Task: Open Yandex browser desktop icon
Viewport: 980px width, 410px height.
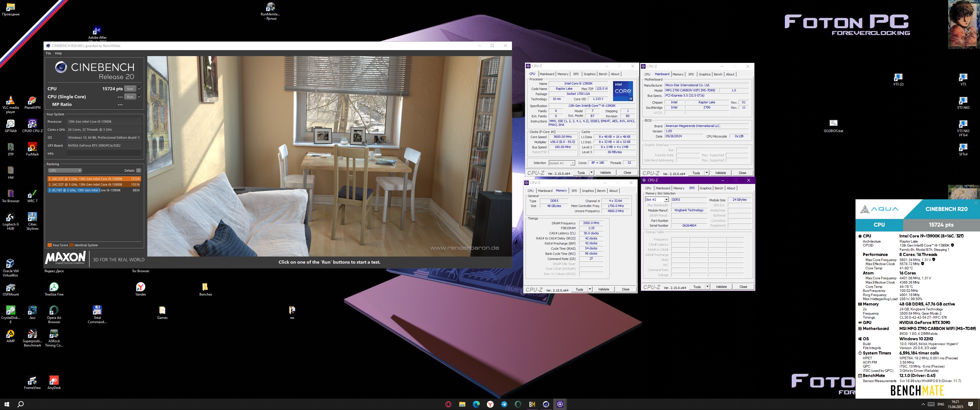Action: pos(141,289)
